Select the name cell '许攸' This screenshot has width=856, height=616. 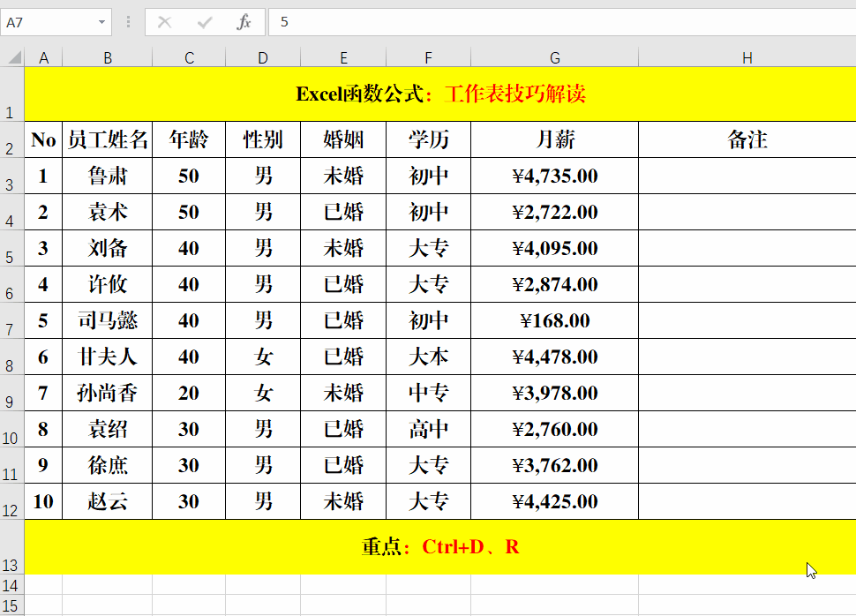(x=108, y=284)
